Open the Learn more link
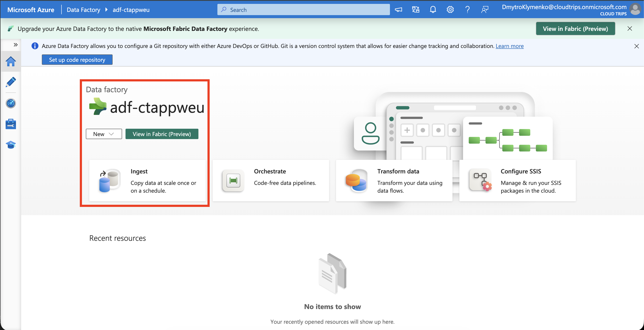Screen dimensions: 644x330 [x=509, y=46]
